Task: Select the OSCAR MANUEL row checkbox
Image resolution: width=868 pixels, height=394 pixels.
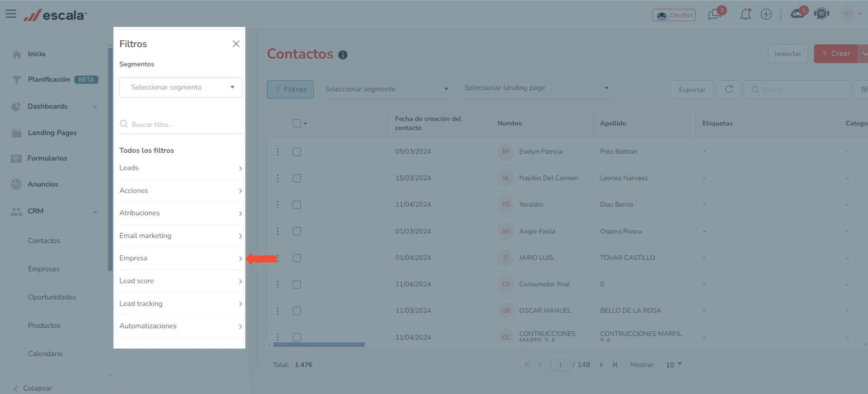Action: click(297, 311)
